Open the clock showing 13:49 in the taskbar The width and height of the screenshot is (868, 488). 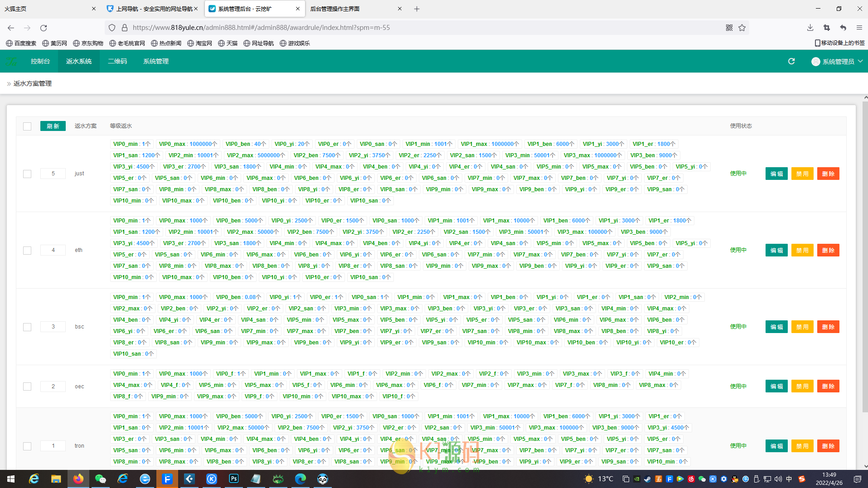click(829, 479)
